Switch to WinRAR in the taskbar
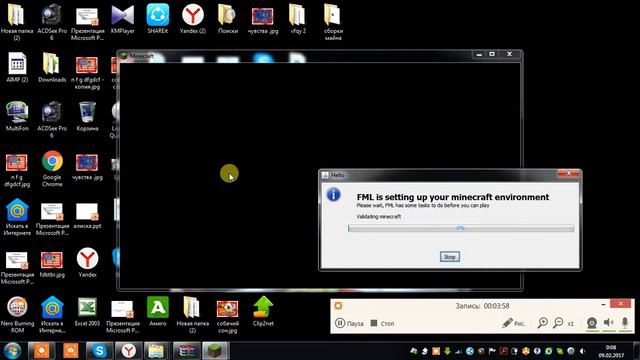 (x=186, y=351)
